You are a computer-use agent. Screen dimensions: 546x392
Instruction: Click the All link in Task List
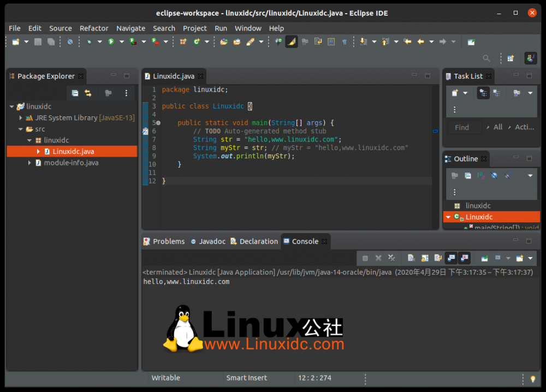click(498, 127)
